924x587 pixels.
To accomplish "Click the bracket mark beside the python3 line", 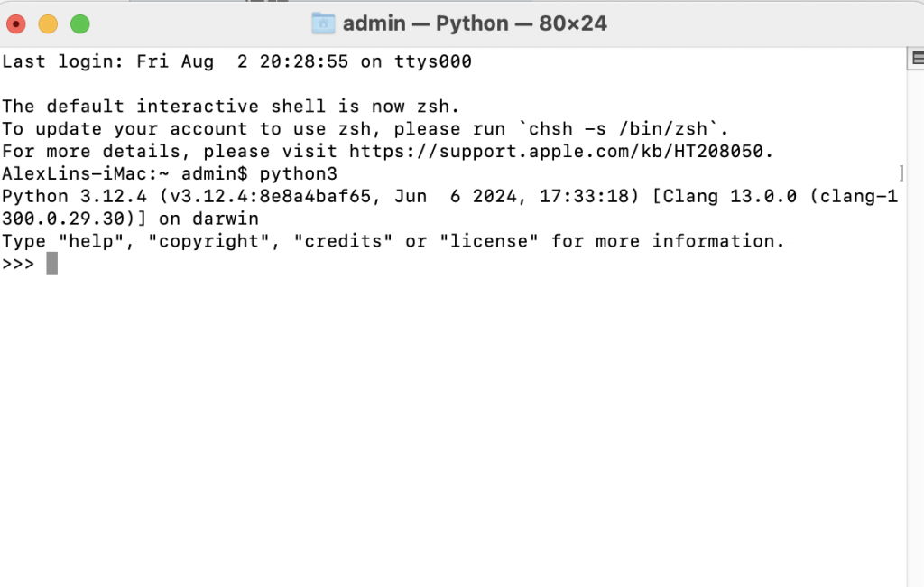I will coord(901,173).
